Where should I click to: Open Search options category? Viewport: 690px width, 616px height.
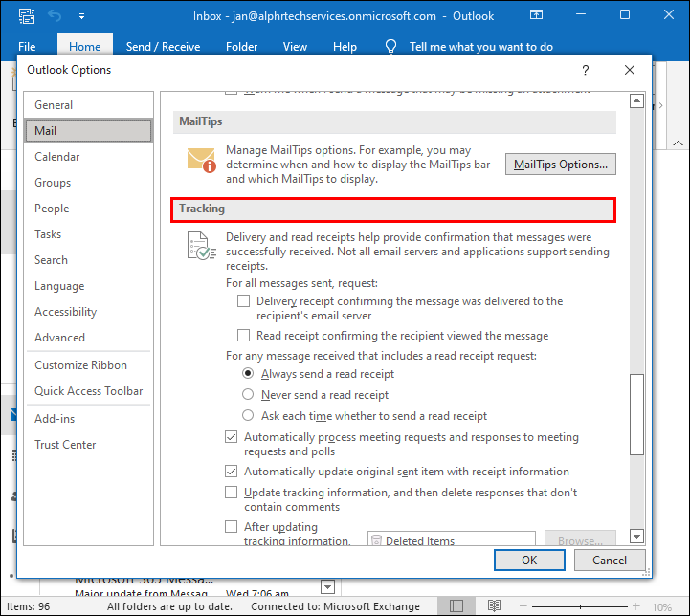coord(88,260)
